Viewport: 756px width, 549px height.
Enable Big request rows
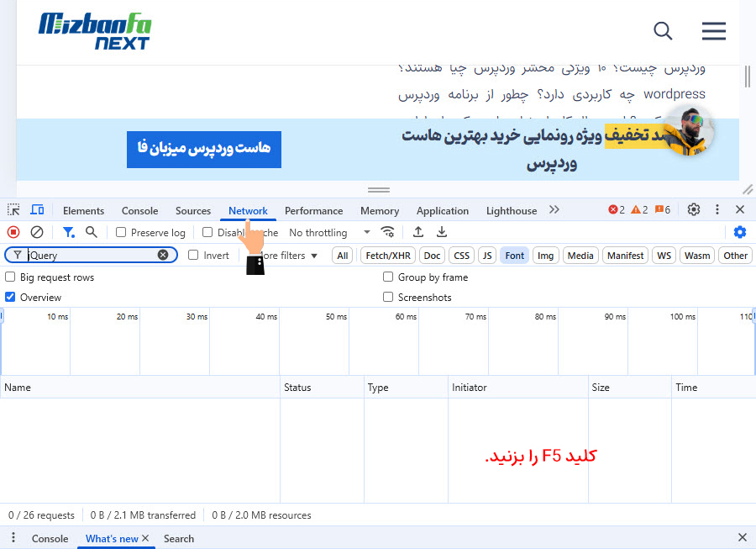pos(9,277)
